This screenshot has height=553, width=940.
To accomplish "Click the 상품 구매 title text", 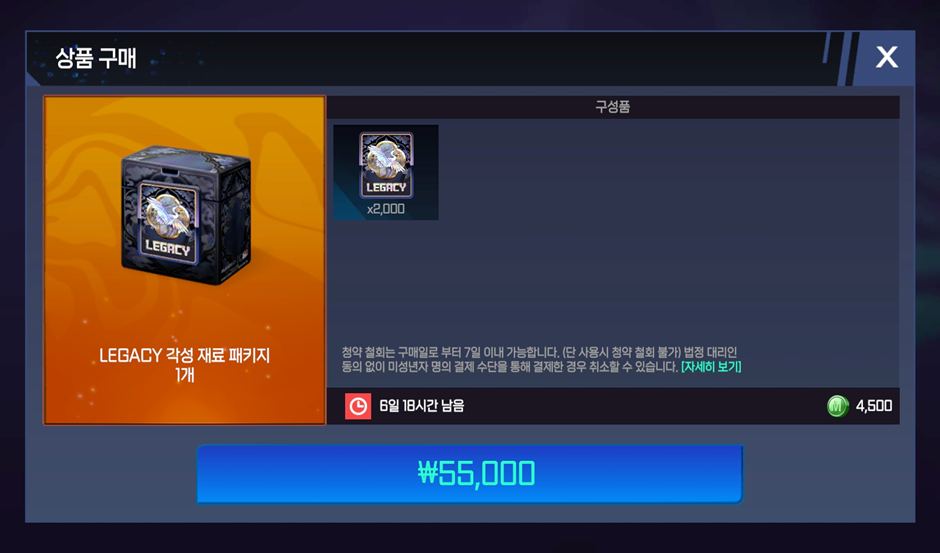I will click(96, 58).
